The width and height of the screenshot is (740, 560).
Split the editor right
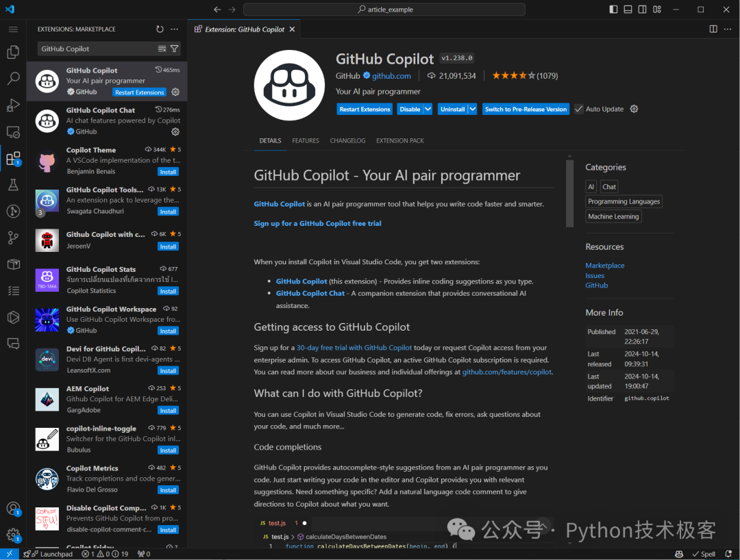tap(713, 29)
